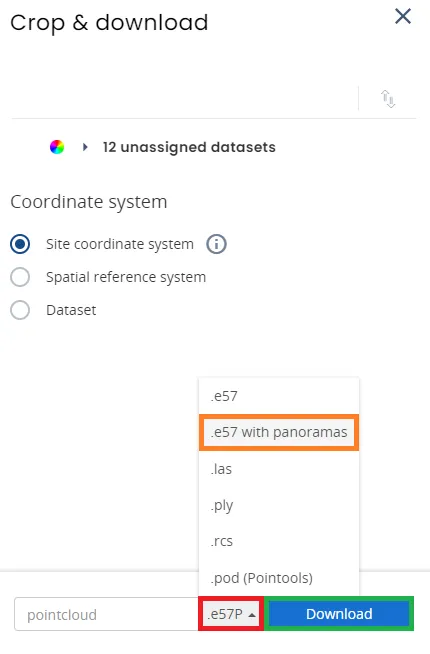Select Spatial reference system radio button

tap(20, 277)
